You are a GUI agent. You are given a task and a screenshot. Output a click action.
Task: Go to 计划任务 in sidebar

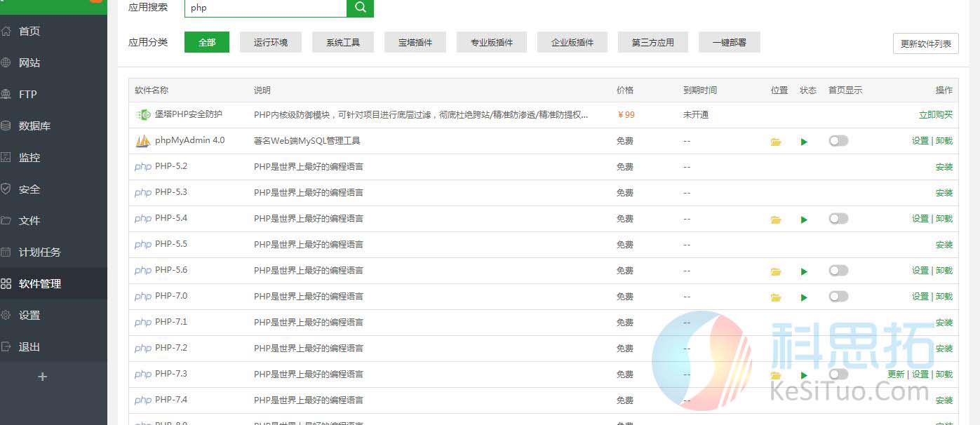click(39, 252)
